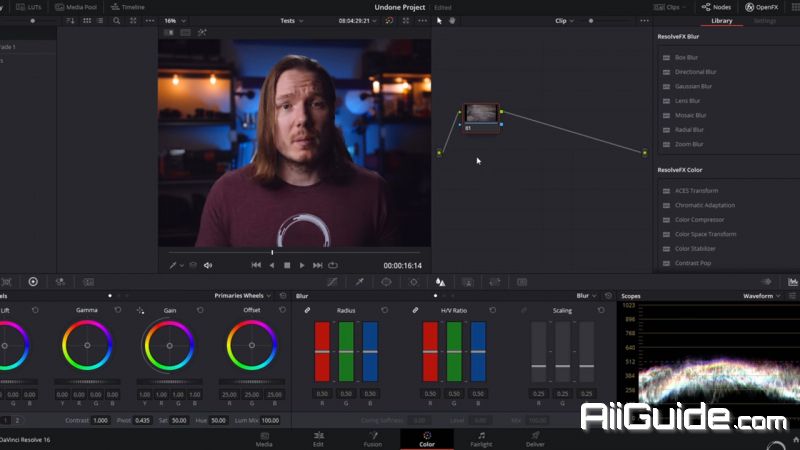Select Contrast Pop effect
This screenshot has width=800, height=450.
pos(692,263)
